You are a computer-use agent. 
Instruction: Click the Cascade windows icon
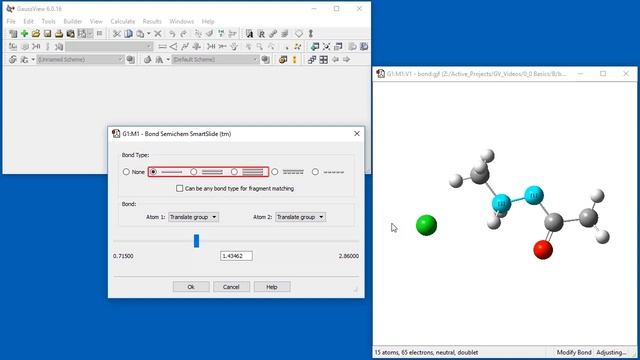(312, 60)
